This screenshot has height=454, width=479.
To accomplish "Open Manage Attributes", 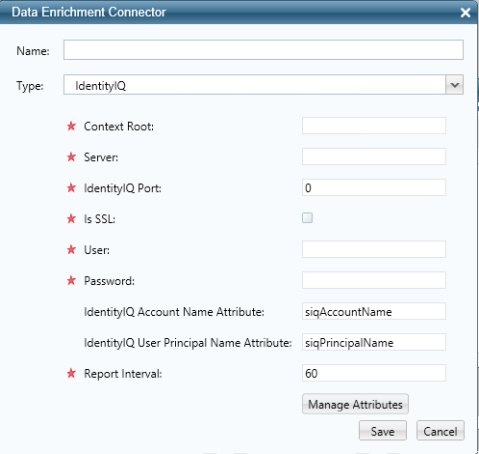I will (x=355, y=404).
